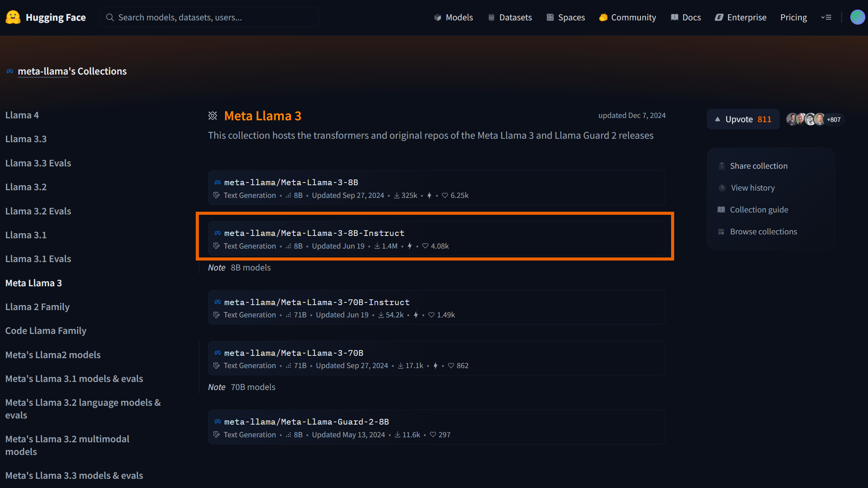Viewport: 868px width, 488px height.
Task: Click the Meta infinity icon beside meta-llama's Collections
Action: coord(10,71)
